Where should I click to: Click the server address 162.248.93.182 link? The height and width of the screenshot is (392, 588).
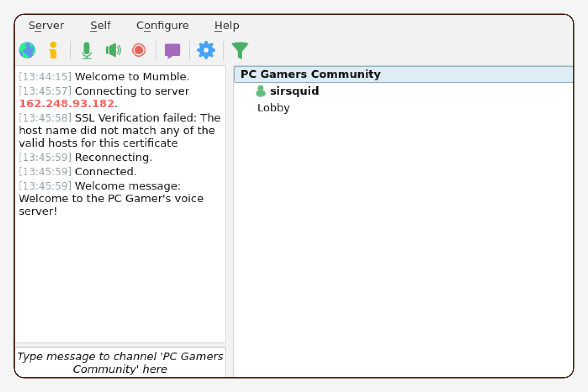coord(67,104)
